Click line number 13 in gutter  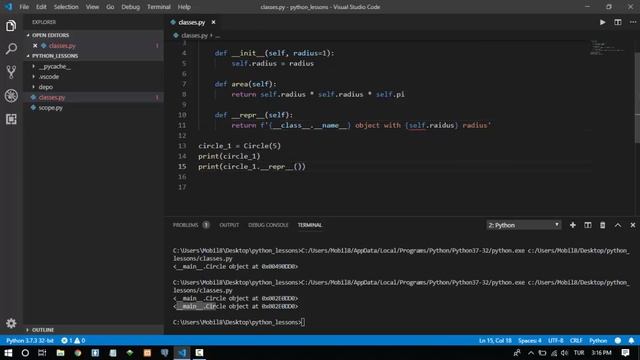click(182, 146)
